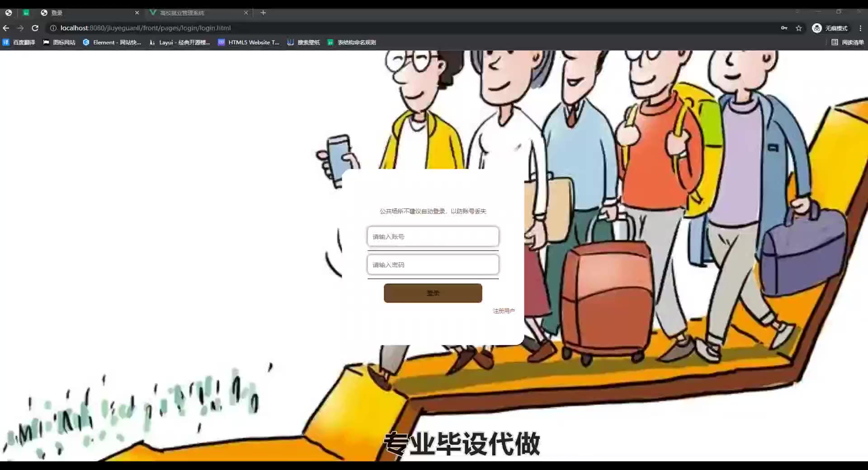The height and width of the screenshot is (470, 868).
Task: Open the 百度翻译 bookmark
Action: [x=19, y=42]
